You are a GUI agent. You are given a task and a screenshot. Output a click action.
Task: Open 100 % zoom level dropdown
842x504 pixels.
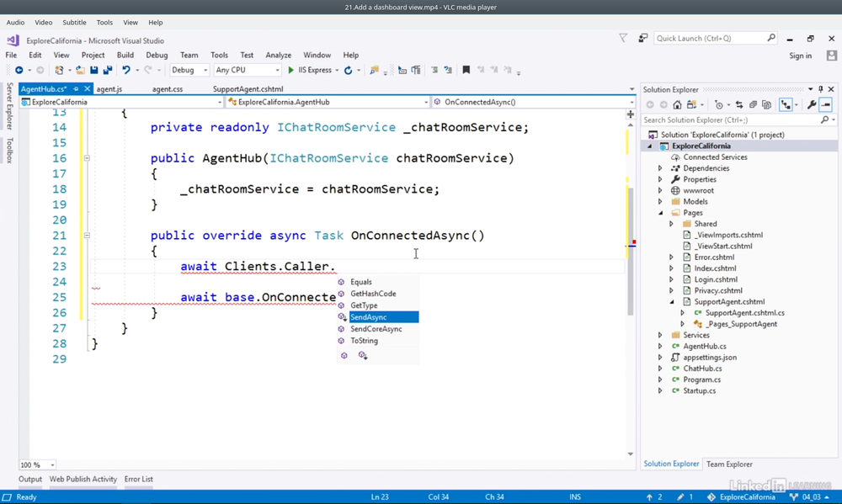click(x=38, y=464)
